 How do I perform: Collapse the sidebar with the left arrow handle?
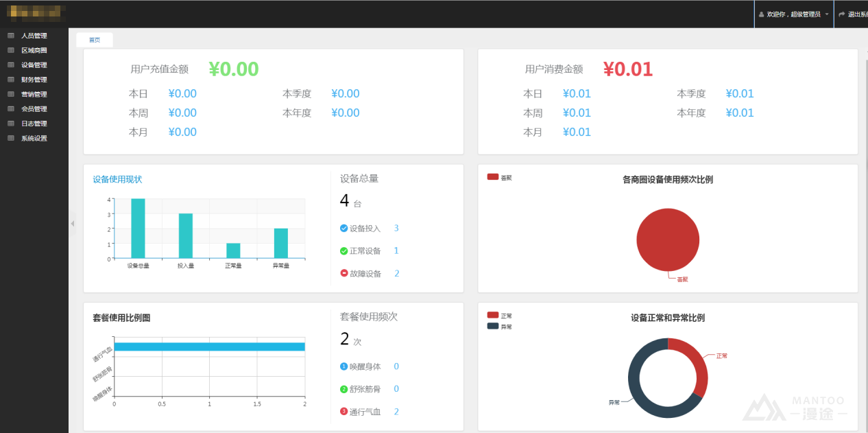pos(73,224)
